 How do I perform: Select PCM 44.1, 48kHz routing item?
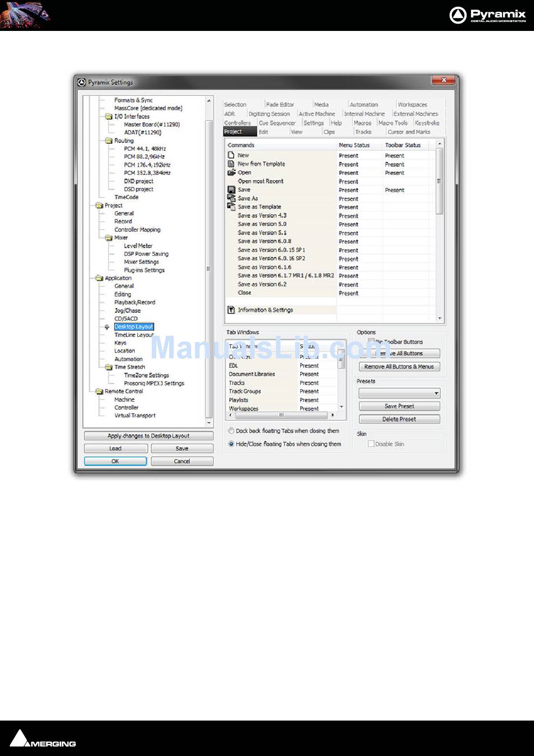click(145, 148)
